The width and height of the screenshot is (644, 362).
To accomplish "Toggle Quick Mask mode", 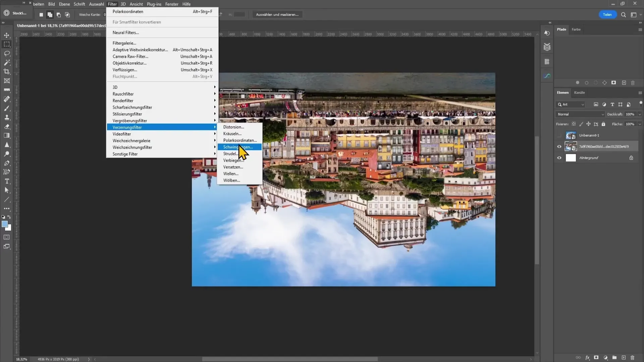I will (7, 237).
